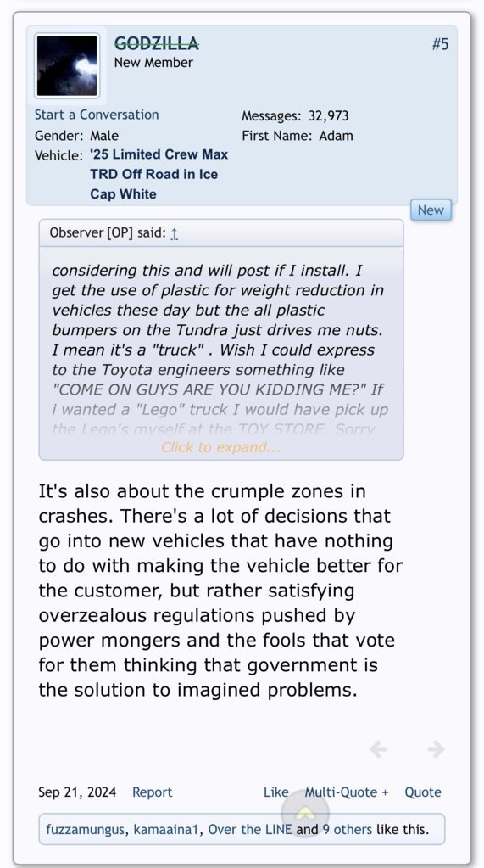This screenshot has width=484, height=868.
Task: Jump to original post via up-arrow icon
Action: (x=175, y=233)
